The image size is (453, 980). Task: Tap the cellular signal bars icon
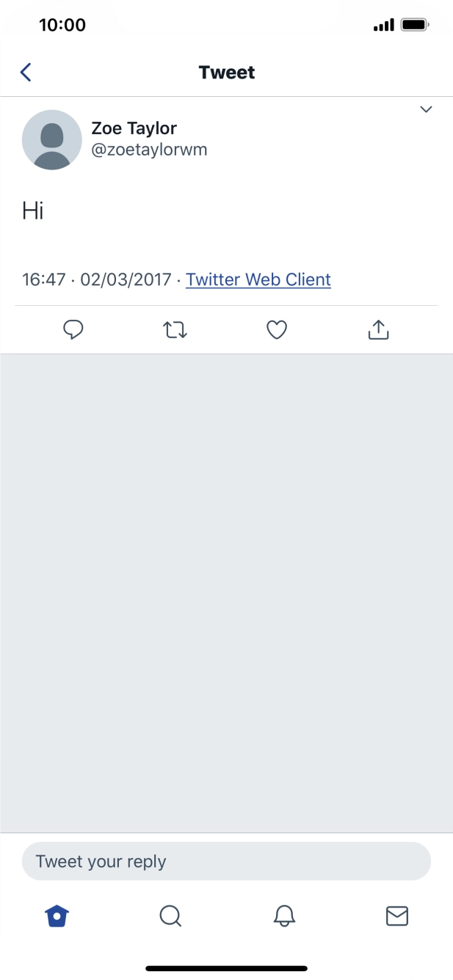(x=383, y=26)
